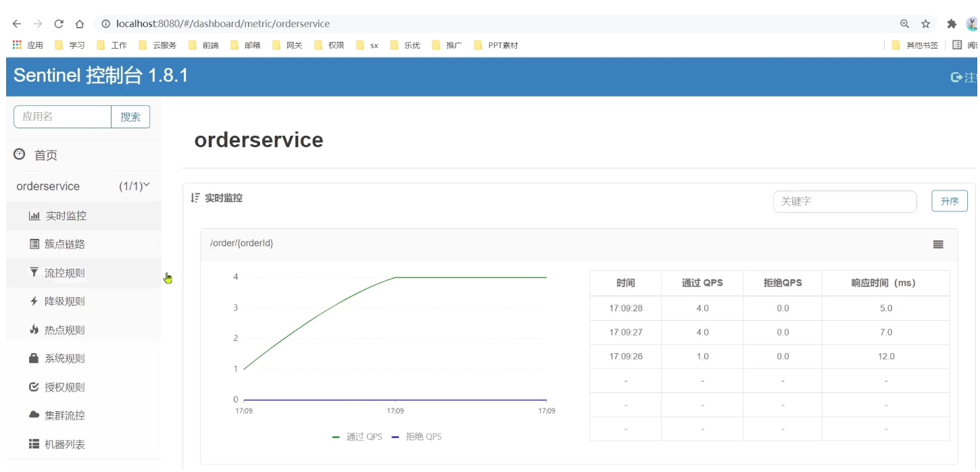980x472 pixels.
Task: Open the browser home page icon
Action: [x=80, y=24]
